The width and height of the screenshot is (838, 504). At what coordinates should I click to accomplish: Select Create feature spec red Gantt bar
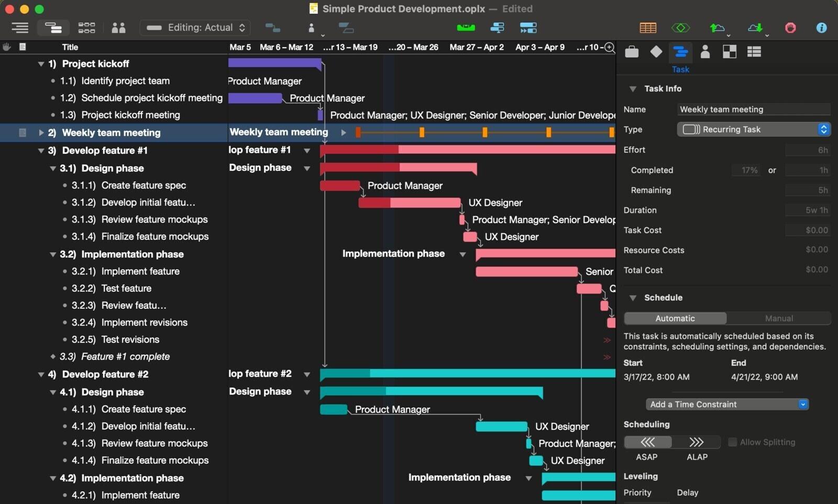340,185
